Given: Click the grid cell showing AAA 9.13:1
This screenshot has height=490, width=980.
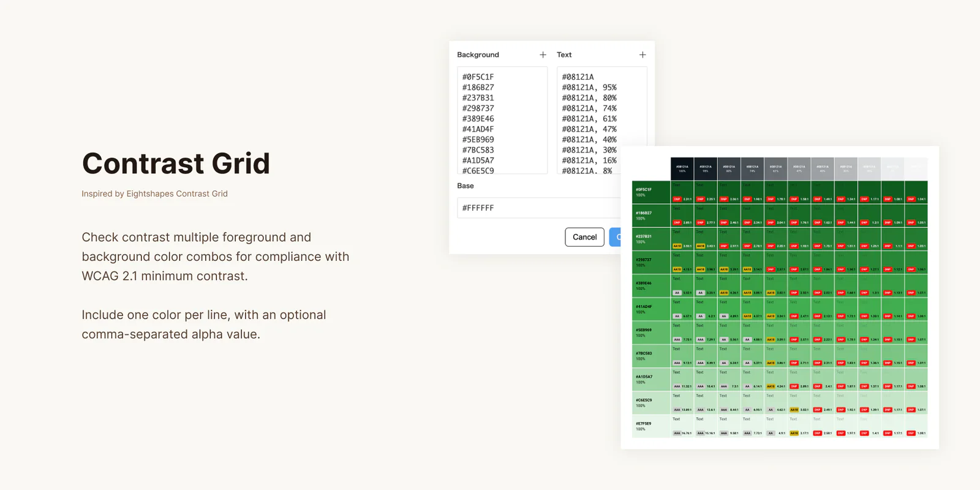Looking at the screenshot, I should 682,356.
